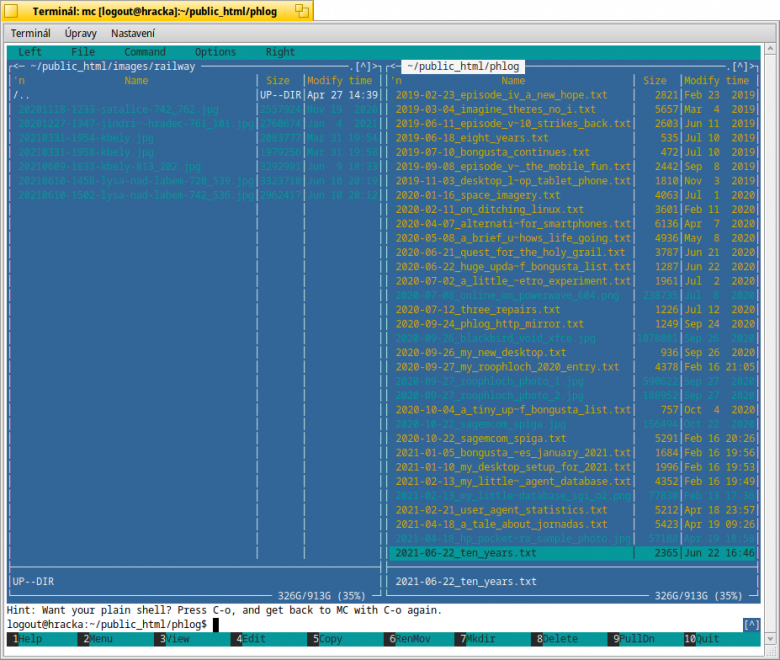Screen dimensions: 780x660
Task: Sort right panel by Modify time header
Action: pos(717,81)
